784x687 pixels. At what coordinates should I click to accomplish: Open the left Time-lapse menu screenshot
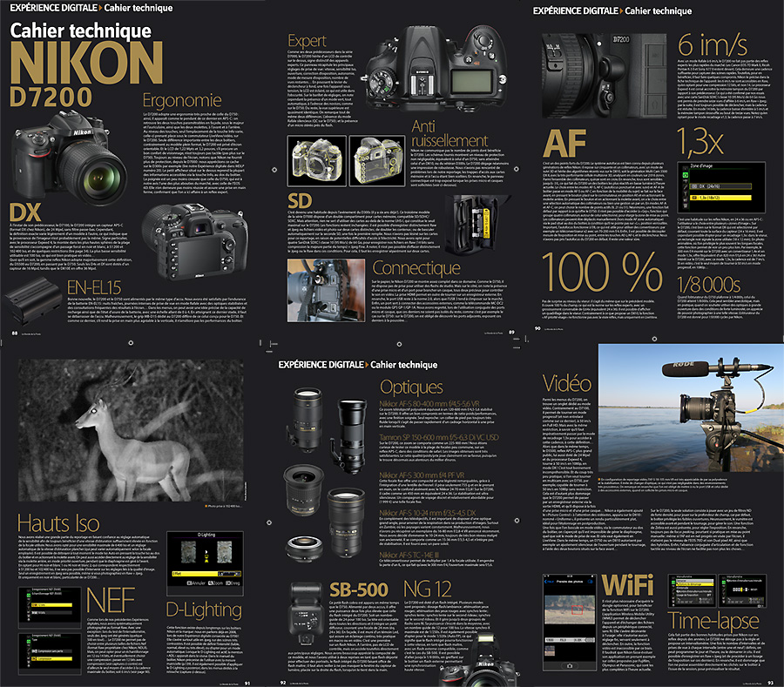(x=693, y=590)
